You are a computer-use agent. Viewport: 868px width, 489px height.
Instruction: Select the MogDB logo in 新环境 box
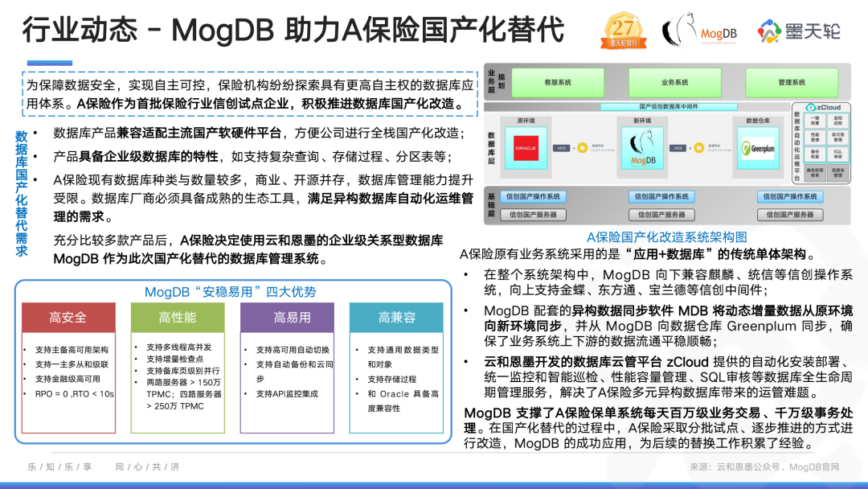point(643,149)
